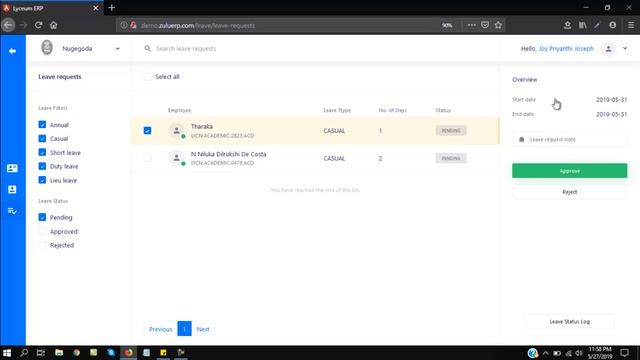Open the Windows notification center
This screenshot has height=360, width=640.
point(624,353)
